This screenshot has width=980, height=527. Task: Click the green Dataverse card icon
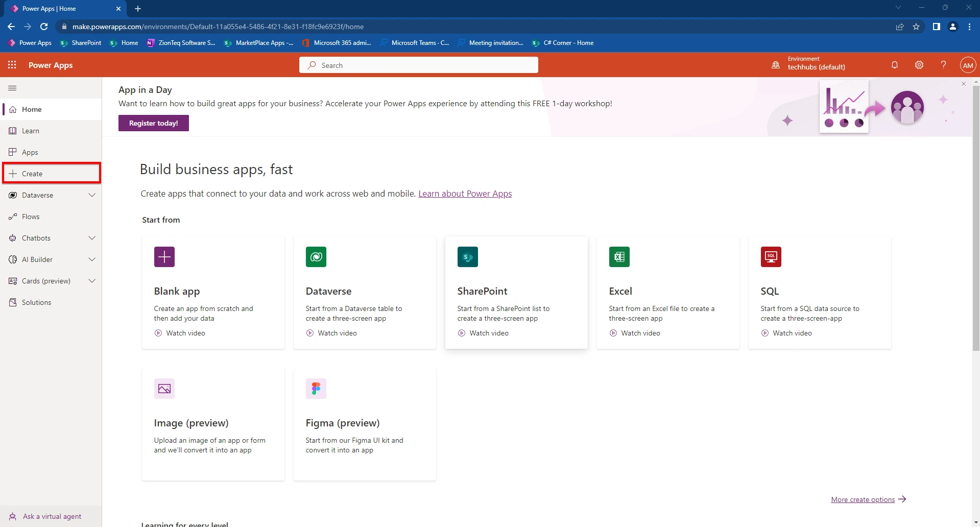point(316,257)
